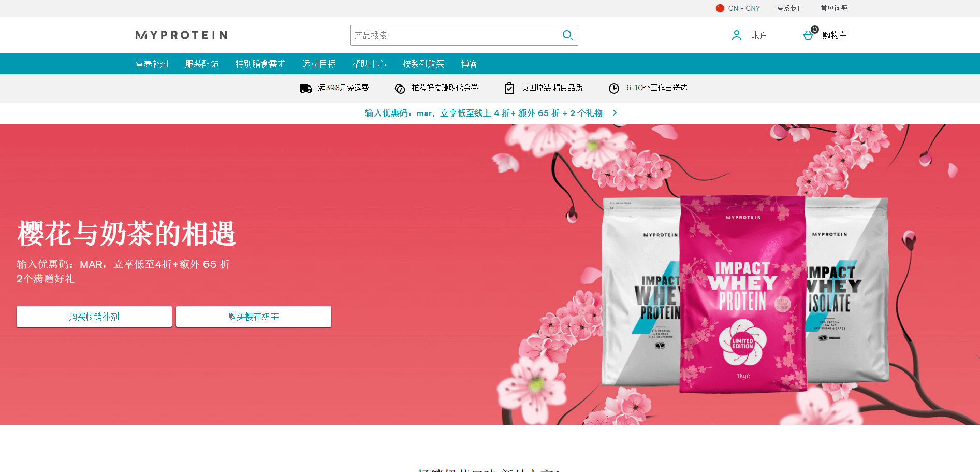Click the referral voucher icon
The image size is (980, 472).
click(x=400, y=89)
